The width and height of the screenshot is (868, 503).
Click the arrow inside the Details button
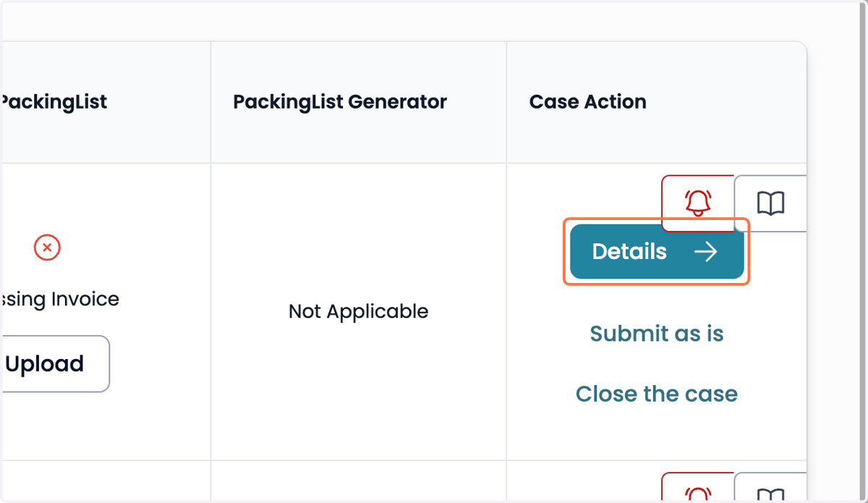tap(705, 251)
